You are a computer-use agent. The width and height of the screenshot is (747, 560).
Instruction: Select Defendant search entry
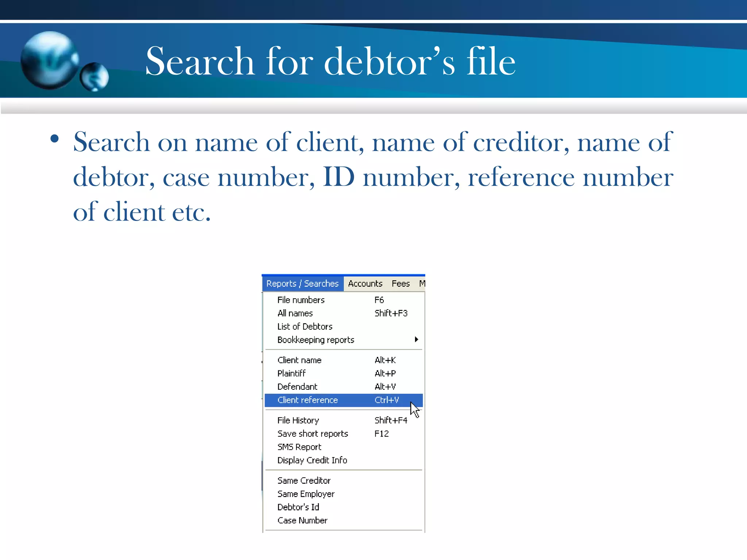(x=297, y=387)
